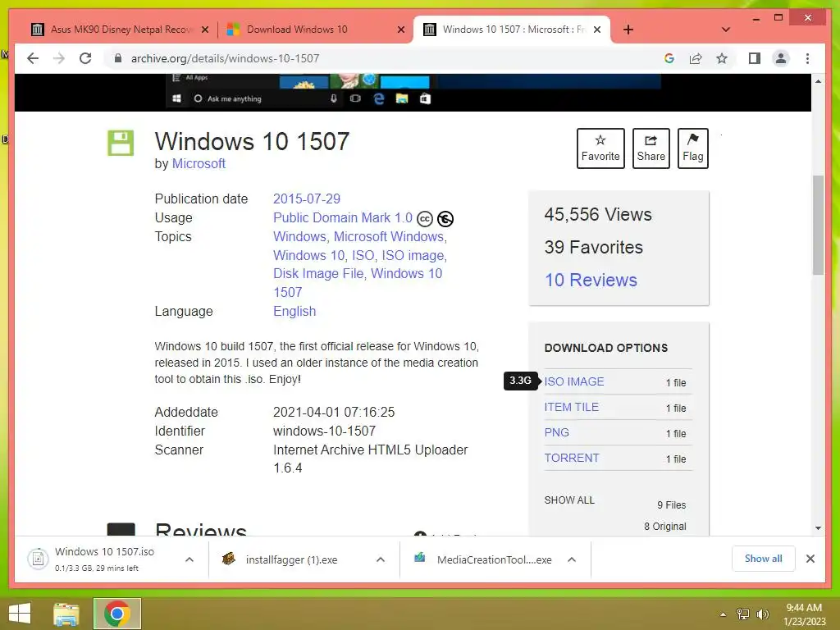Open the Disk Image File topic link
This screenshot has height=630, width=840.
click(318, 273)
